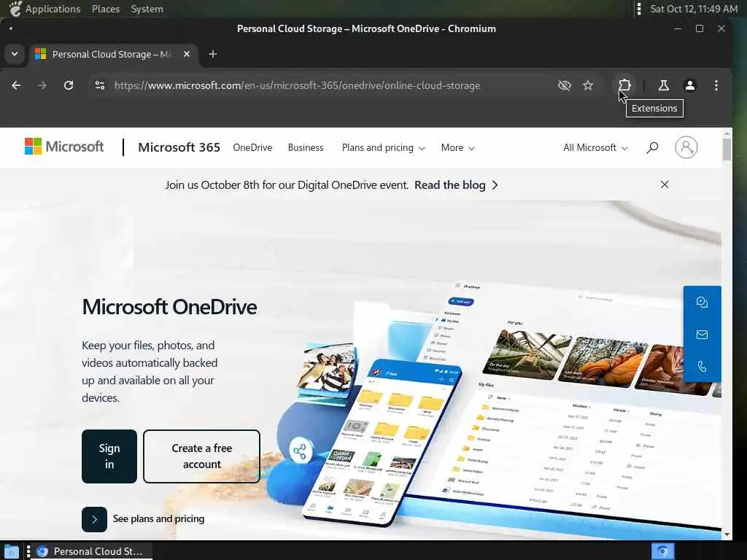Dismiss the October 8th event banner
747x560 pixels.
pyautogui.click(x=665, y=184)
